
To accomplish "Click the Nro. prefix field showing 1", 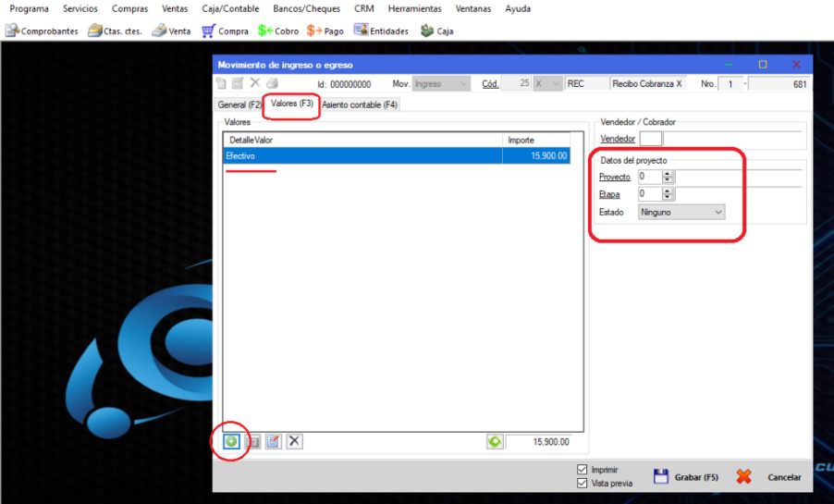I will point(730,83).
